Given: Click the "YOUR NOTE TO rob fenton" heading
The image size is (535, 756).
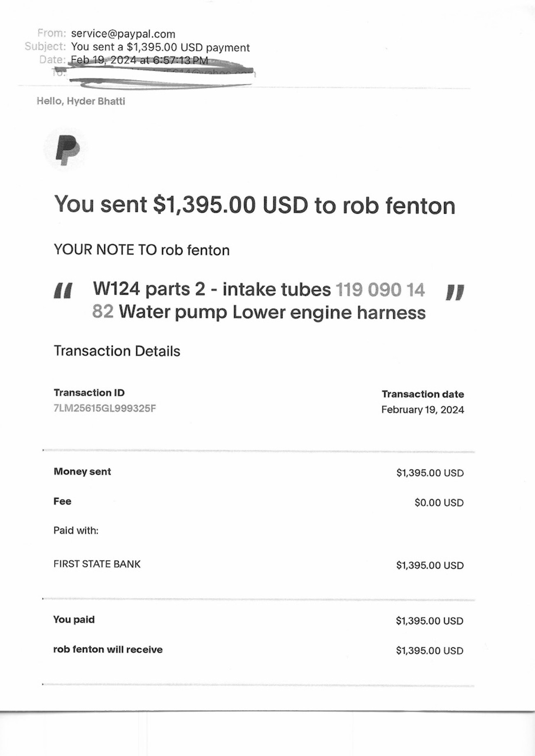Looking at the screenshot, I should (142, 250).
